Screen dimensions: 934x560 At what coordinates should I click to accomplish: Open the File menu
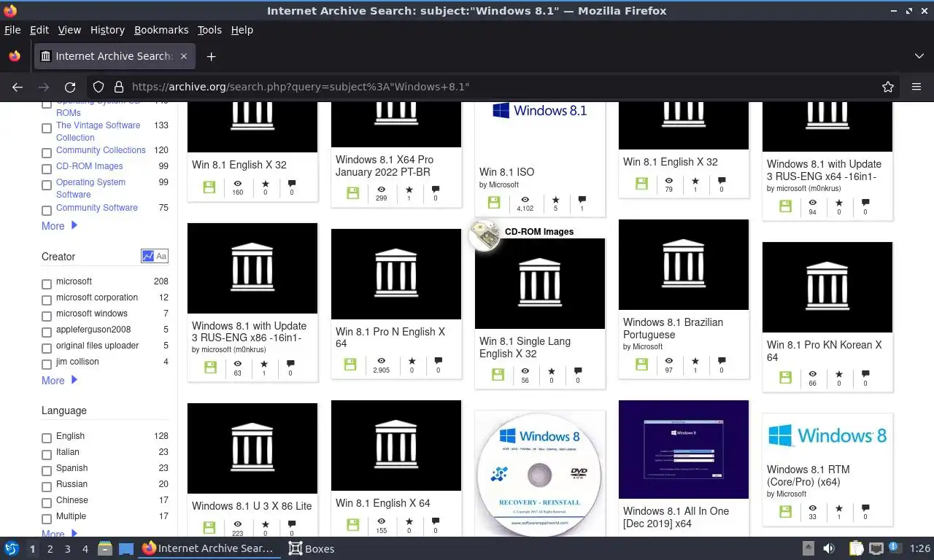click(12, 30)
